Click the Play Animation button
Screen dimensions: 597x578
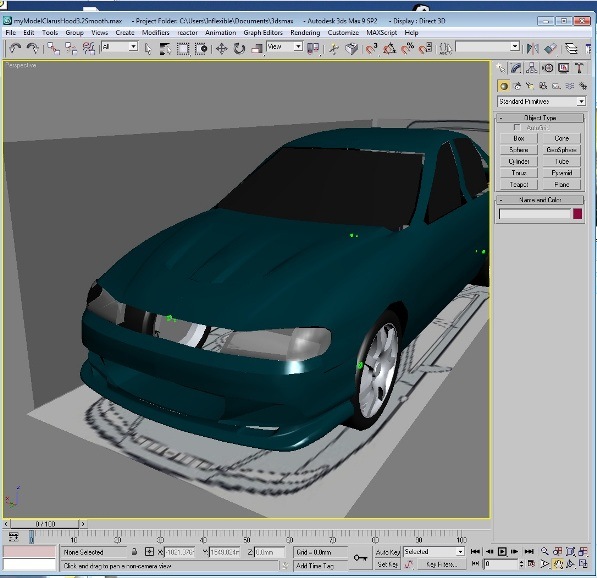pyautogui.click(x=502, y=551)
